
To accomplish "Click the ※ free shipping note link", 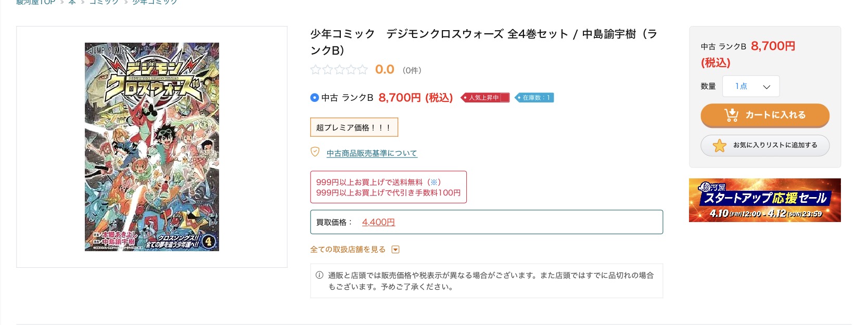I will point(434,182).
